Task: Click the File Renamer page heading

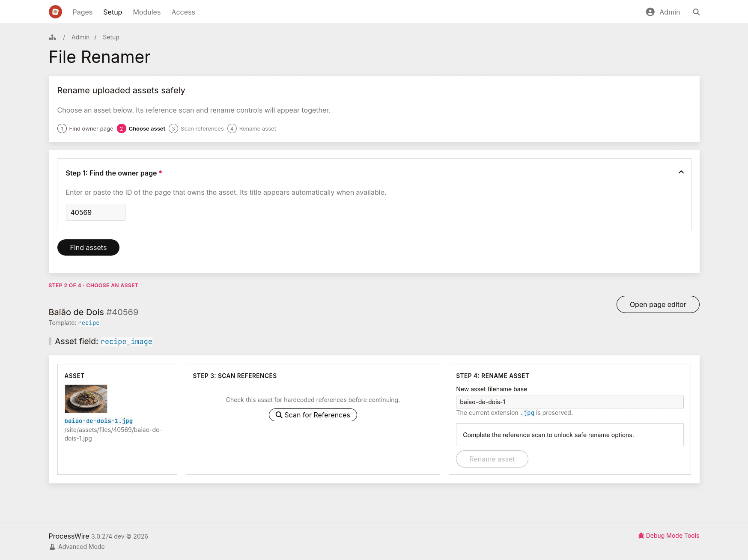Action: coord(99,57)
